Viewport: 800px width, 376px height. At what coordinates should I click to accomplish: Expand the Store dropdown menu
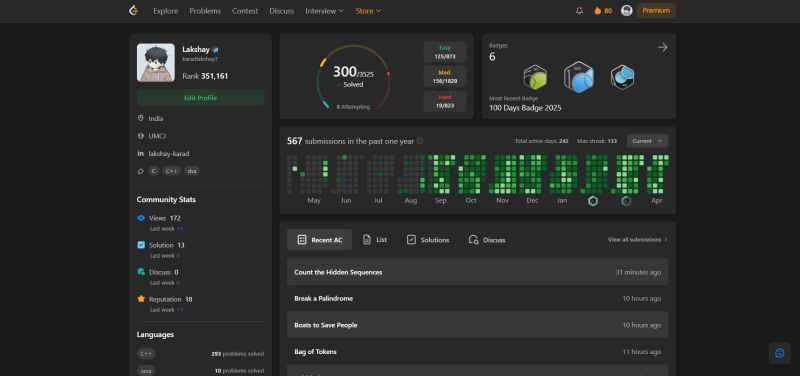point(368,11)
